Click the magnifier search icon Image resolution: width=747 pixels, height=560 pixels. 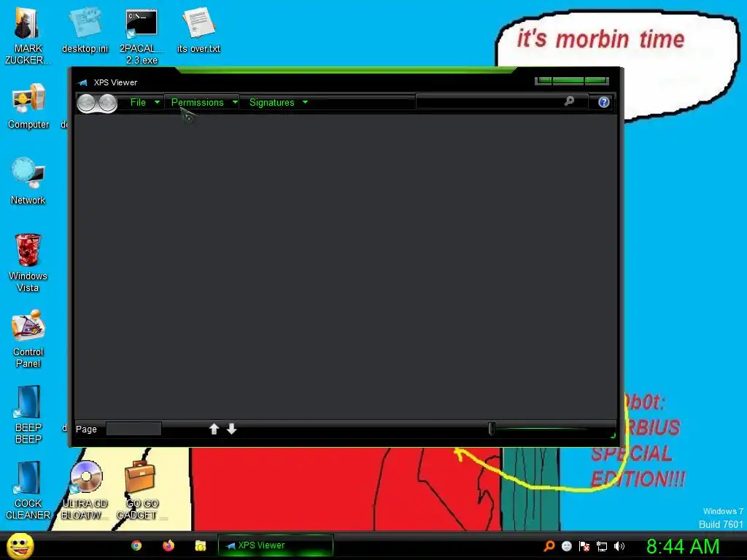point(569,101)
